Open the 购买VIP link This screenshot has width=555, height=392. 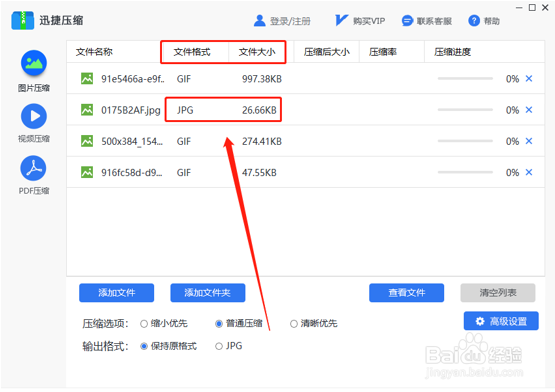[x=369, y=21]
